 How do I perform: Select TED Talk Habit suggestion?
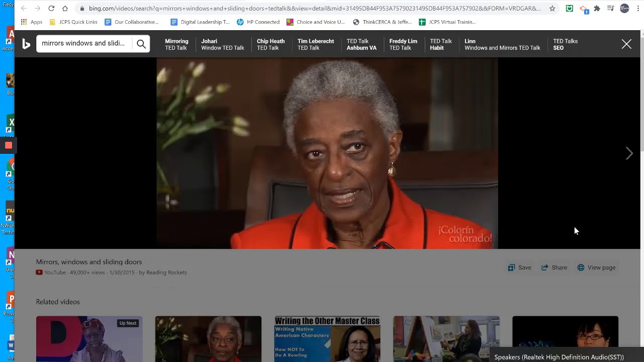441,44
